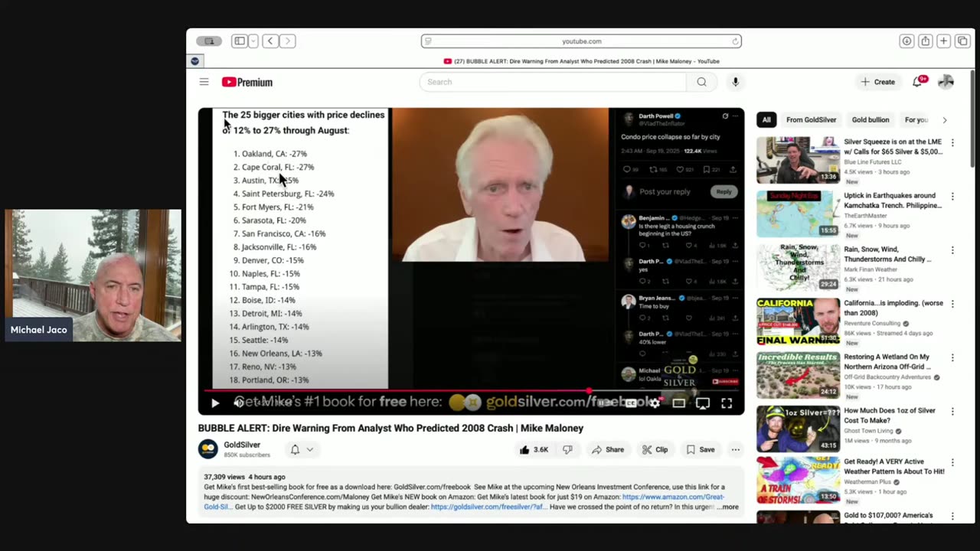Open options for Get Ready weather video
980x551 pixels.
pos(952,463)
